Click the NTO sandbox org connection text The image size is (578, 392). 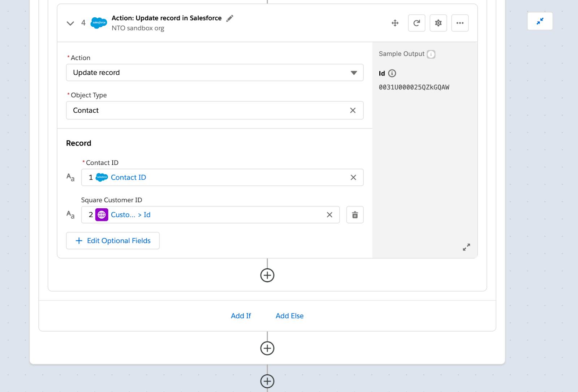pyautogui.click(x=138, y=28)
